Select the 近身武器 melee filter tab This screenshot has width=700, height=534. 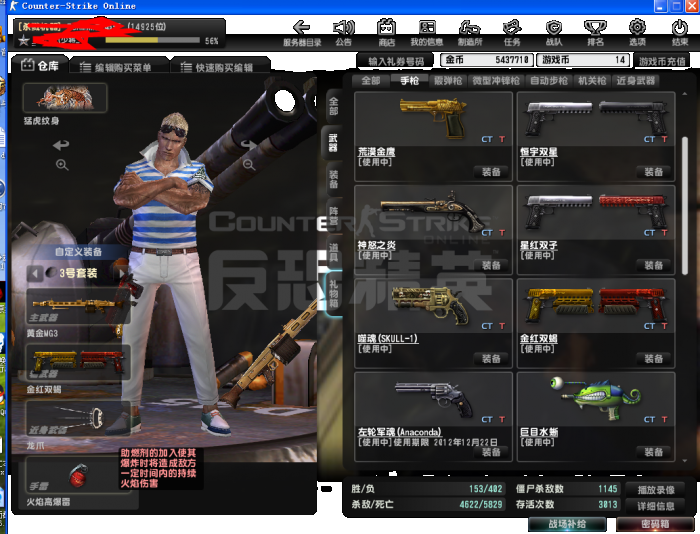(x=635, y=81)
